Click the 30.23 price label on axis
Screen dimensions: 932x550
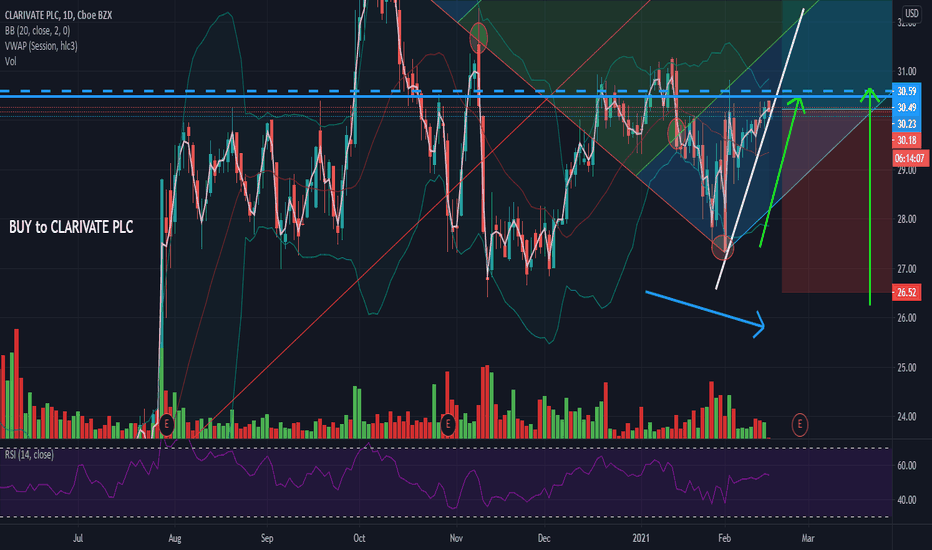pos(906,124)
